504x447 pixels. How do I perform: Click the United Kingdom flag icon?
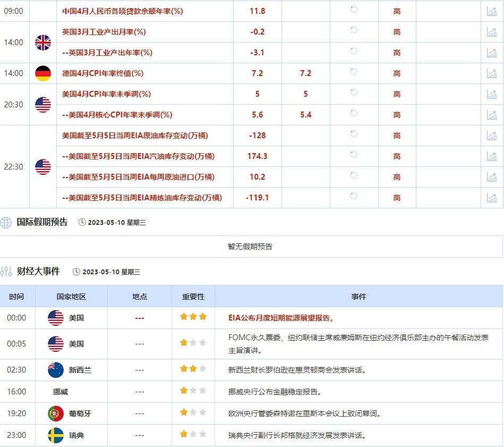pyautogui.click(x=43, y=43)
